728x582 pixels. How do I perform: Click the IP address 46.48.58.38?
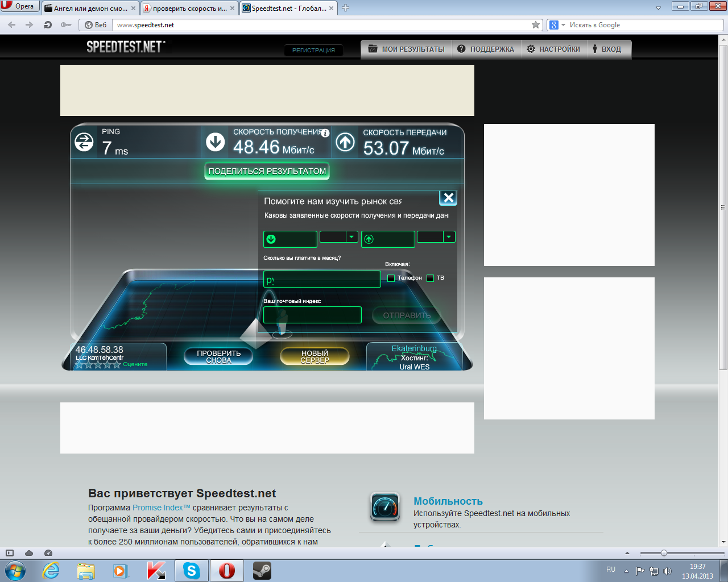(x=100, y=350)
